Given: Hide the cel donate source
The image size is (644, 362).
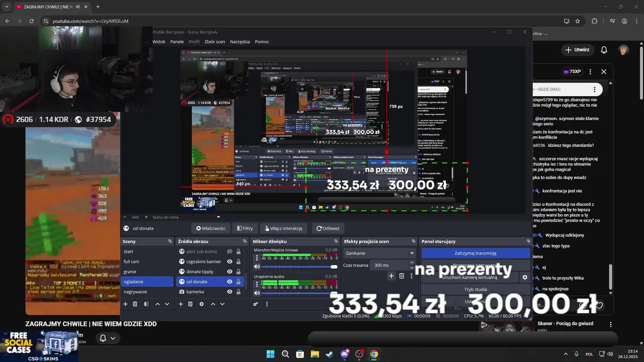Looking at the screenshot, I should pos(229,282).
